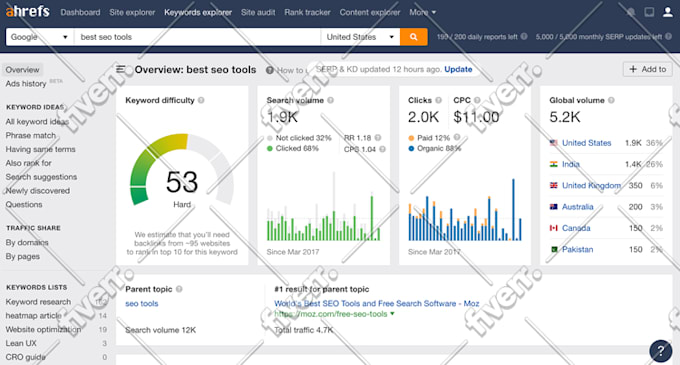
Task: Open Having same terms
Action: (x=40, y=149)
